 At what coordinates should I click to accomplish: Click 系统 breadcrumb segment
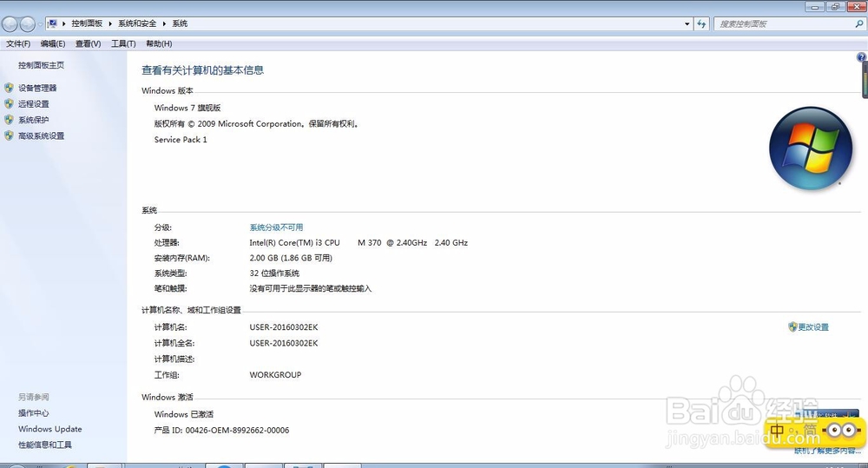pos(180,23)
